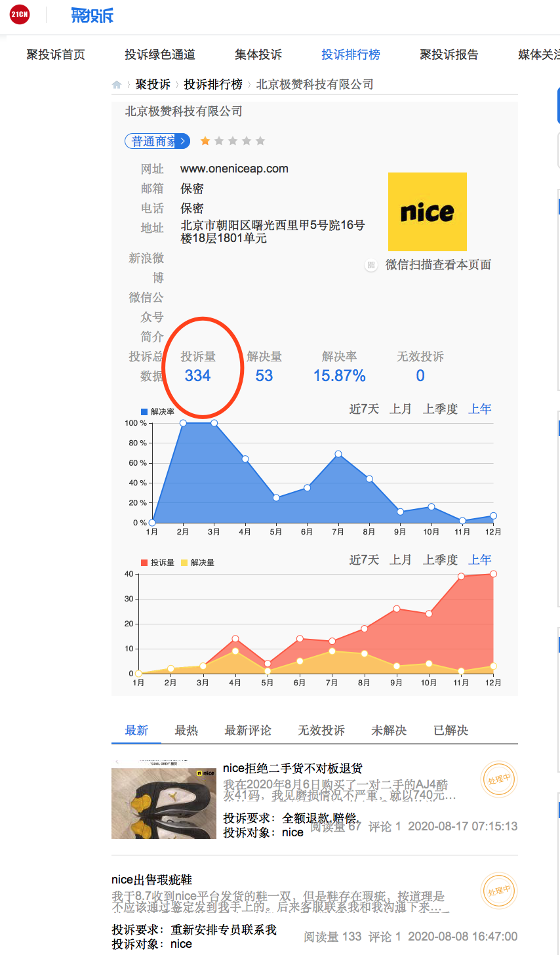The height and width of the screenshot is (955, 560).
Task: Click the 处理中 stamp on AJ4 complaint
Action: pyautogui.click(x=499, y=779)
